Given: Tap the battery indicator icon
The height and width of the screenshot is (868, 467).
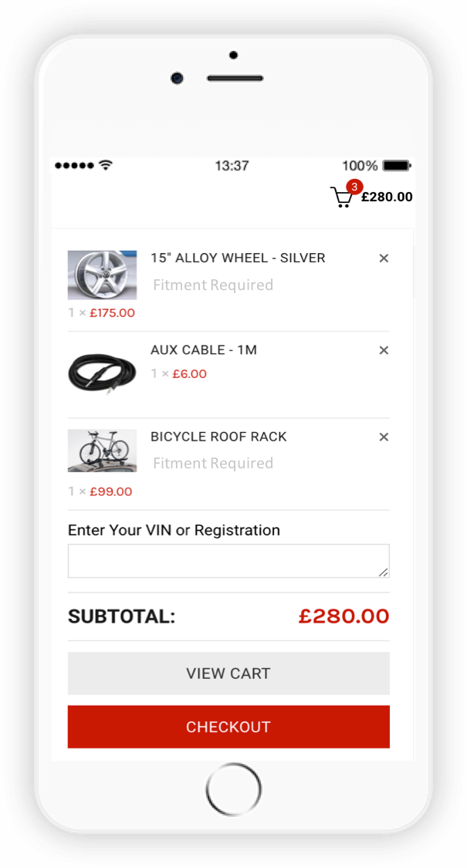Looking at the screenshot, I should pos(397,166).
